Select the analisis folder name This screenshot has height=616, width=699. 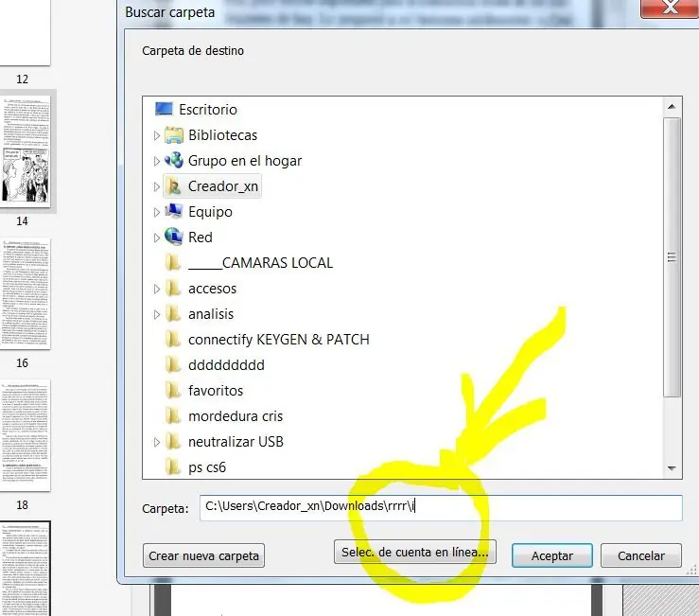(211, 314)
